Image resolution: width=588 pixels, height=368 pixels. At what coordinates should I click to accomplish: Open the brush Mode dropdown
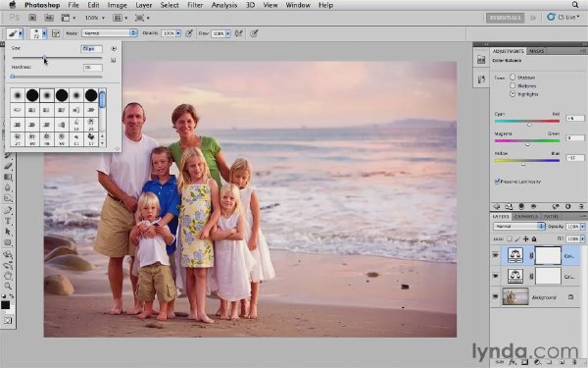coord(110,33)
